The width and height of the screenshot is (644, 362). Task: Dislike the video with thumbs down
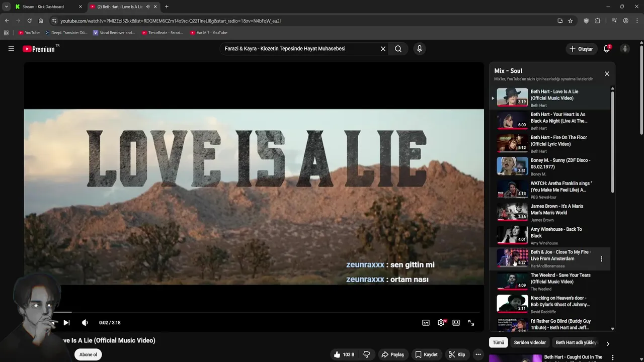pos(367,354)
